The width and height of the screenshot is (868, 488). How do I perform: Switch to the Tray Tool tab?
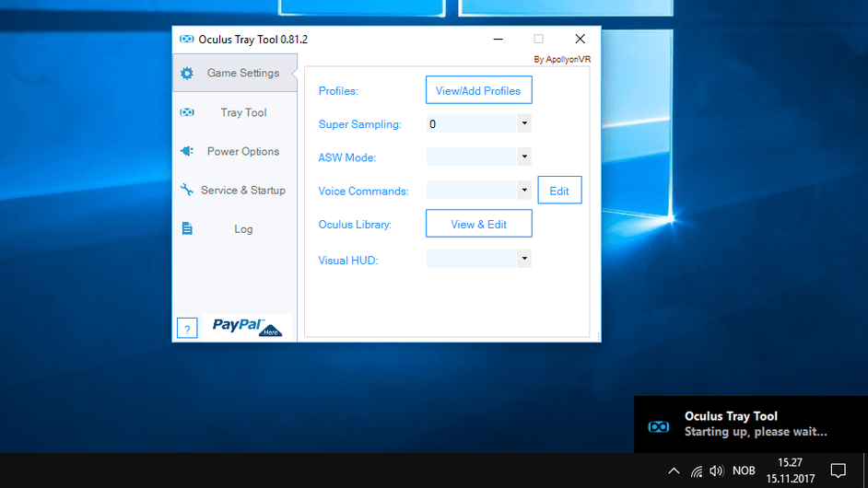click(x=235, y=112)
